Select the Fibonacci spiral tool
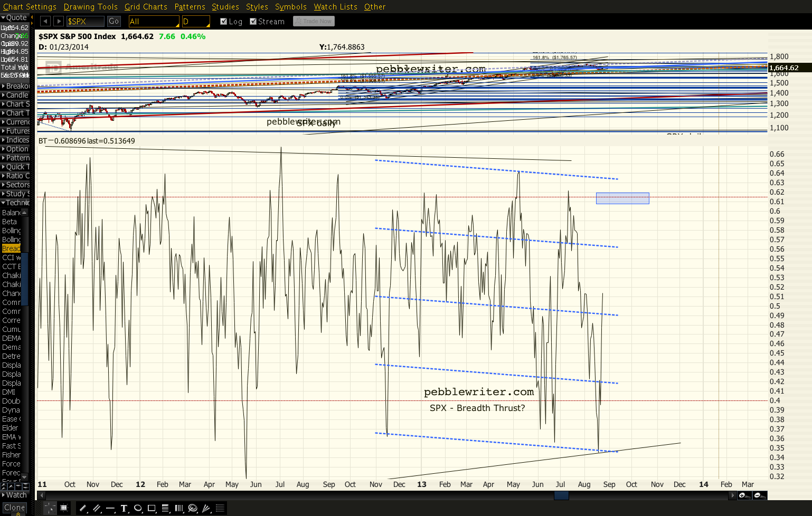This screenshot has width=812, height=516. pyautogui.click(x=193, y=508)
